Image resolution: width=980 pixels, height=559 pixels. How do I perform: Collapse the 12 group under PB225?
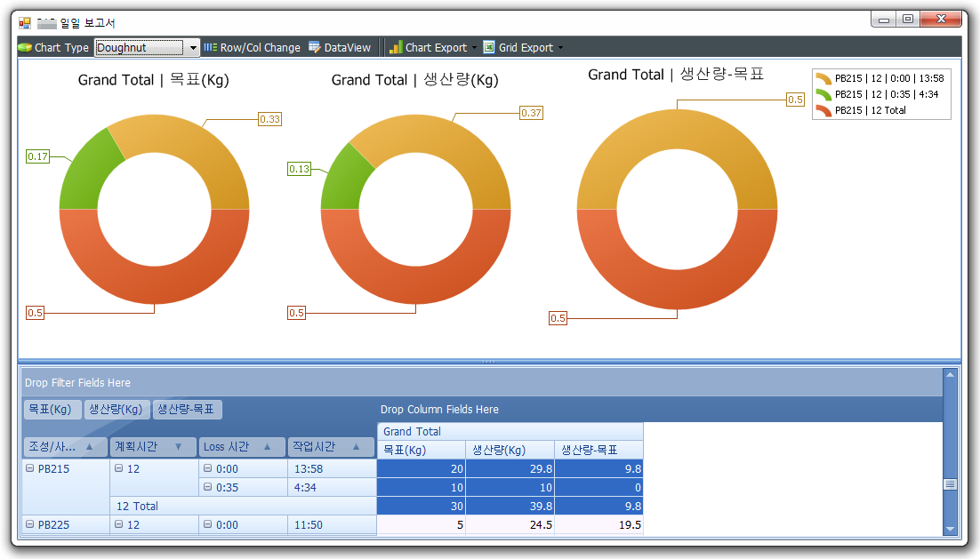coord(119,524)
